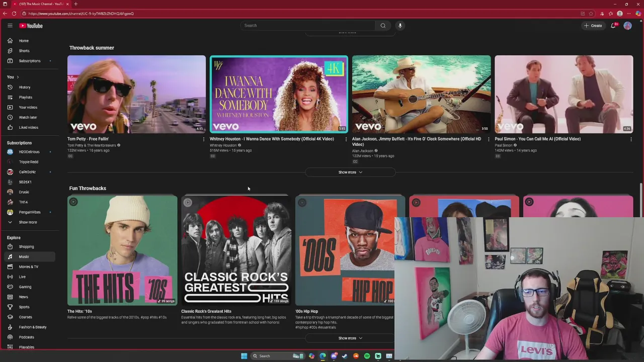The height and width of the screenshot is (362, 644).
Task: Expand the You section chevron
Action: click(18, 77)
